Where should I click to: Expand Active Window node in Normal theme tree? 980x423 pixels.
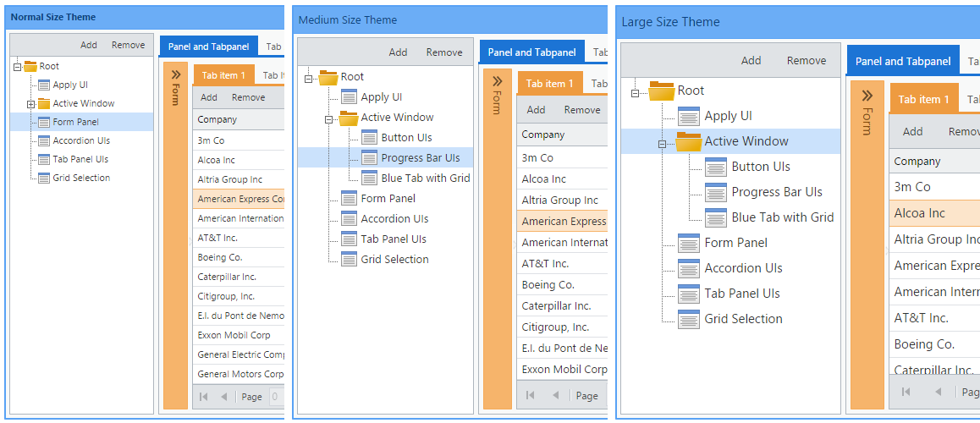(x=30, y=104)
